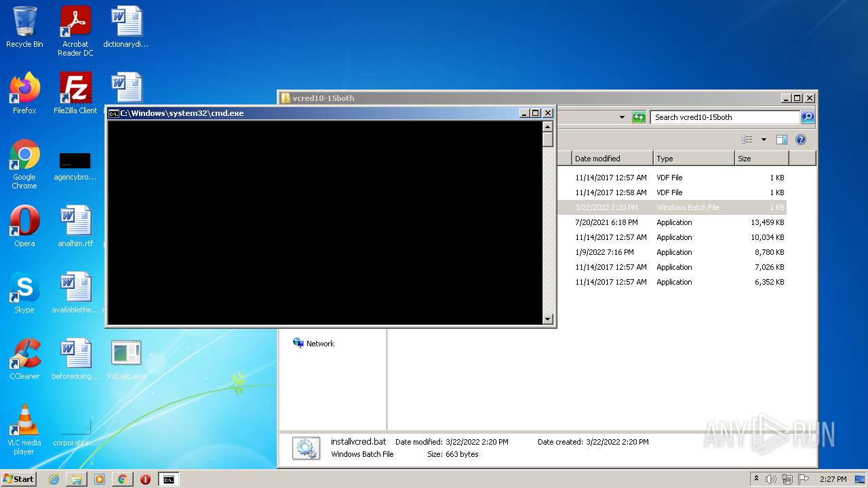Sort by Date modified column

pyautogui.click(x=612, y=159)
